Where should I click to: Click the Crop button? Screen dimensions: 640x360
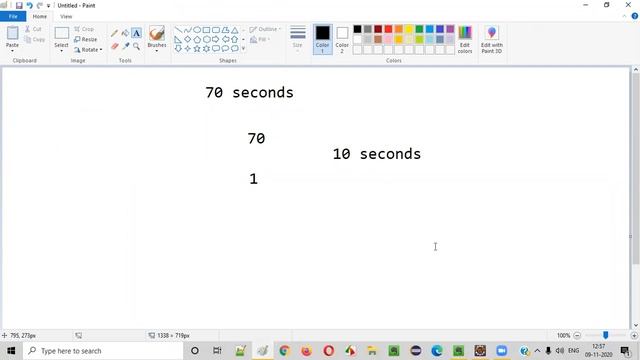coord(84,29)
